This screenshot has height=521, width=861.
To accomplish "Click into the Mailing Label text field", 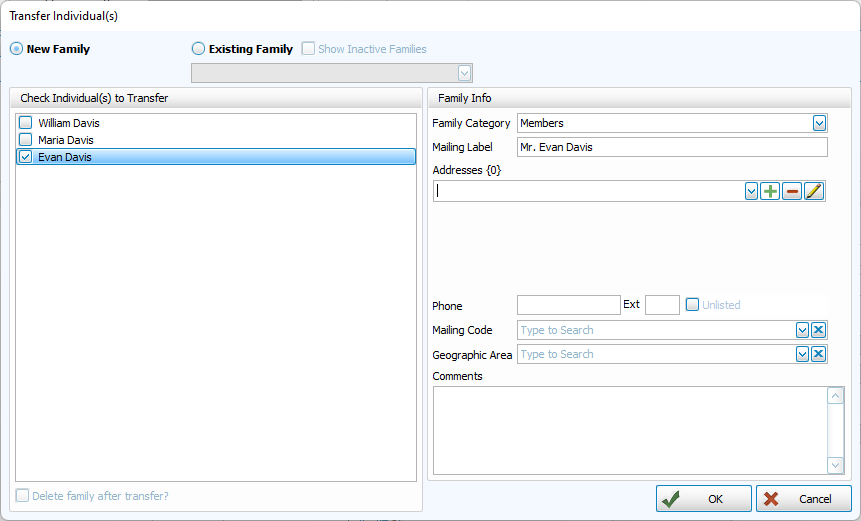I will [x=671, y=147].
